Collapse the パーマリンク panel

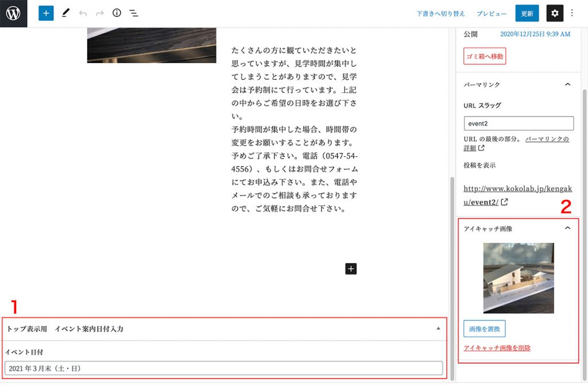tap(568, 84)
